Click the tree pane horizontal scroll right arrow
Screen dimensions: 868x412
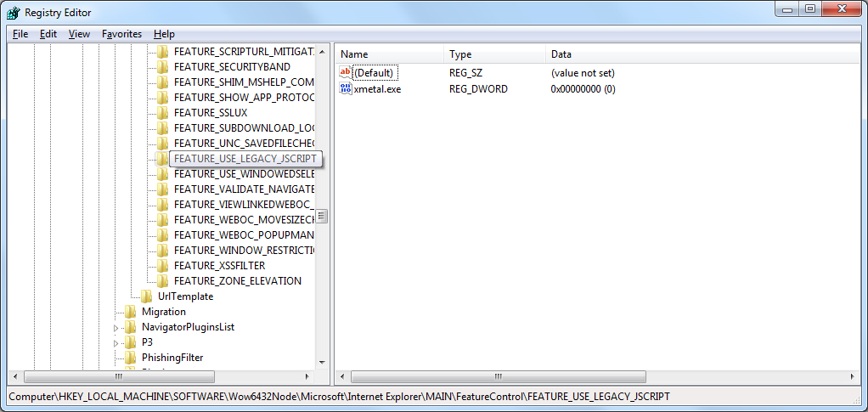307,376
